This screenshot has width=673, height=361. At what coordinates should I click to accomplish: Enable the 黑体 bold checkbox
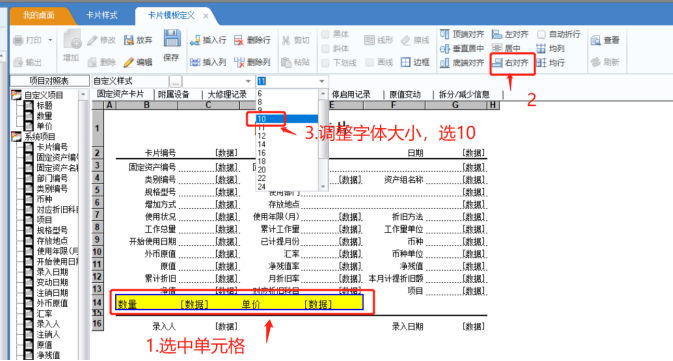coord(325,34)
